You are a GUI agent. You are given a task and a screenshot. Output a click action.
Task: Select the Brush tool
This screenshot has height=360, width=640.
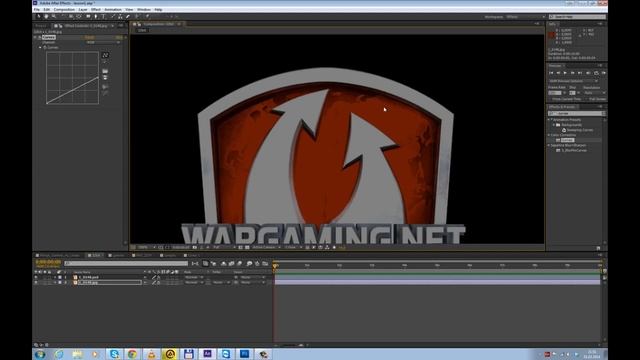click(112, 16)
